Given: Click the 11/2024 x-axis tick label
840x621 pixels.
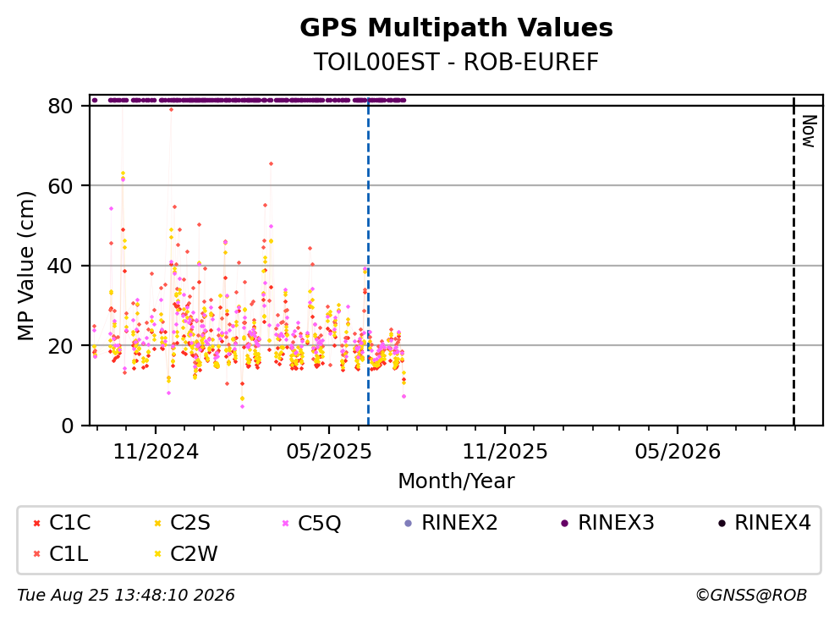Looking at the screenshot, I should tap(156, 452).
